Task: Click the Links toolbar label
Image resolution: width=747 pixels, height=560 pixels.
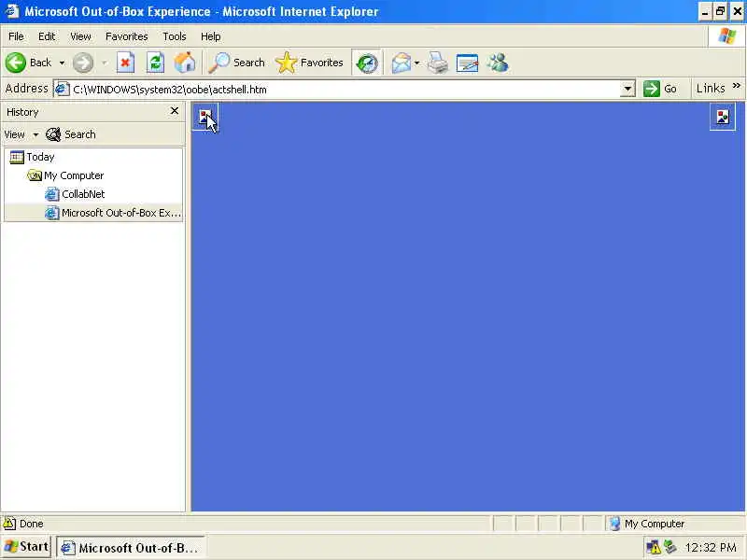Action: click(x=711, y=89)
